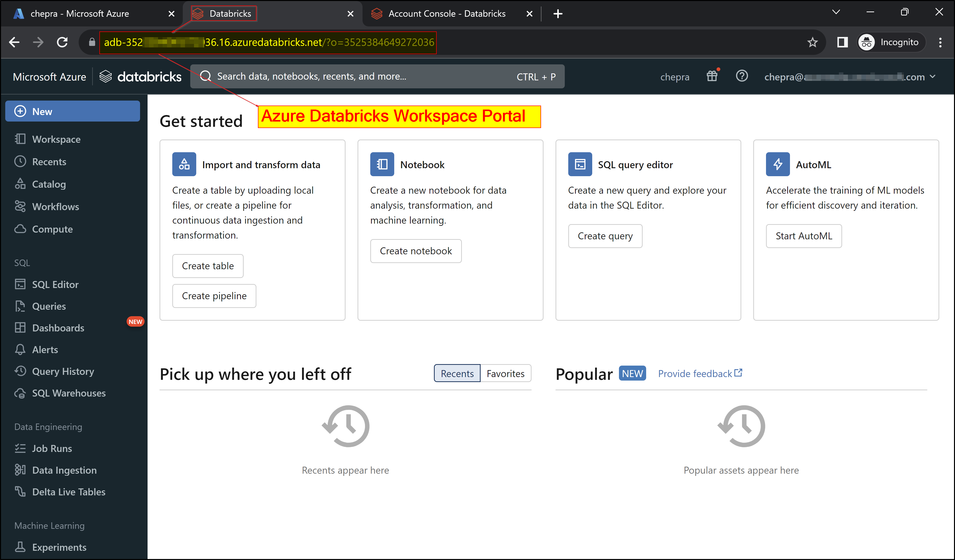Open Chrome three-dot menu
955x560 pixels.
[x=940, y=42]
